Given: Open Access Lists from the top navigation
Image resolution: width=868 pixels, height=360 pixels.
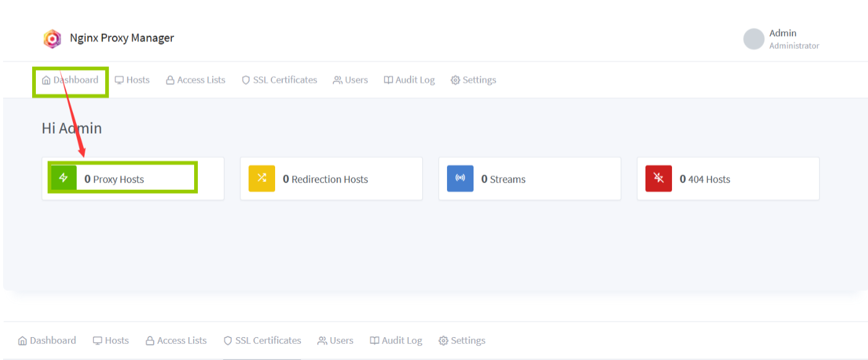Looking at the screenshot, I should tap(195, 80).
